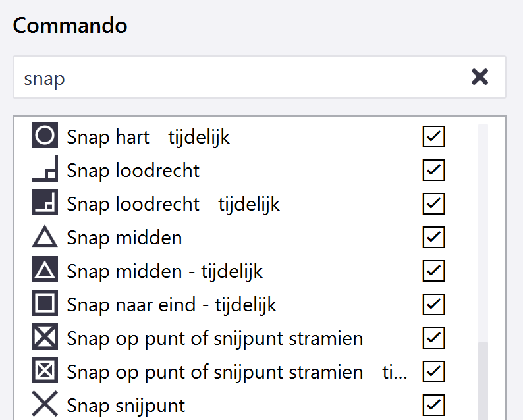Click the Snap snijpunt cross icon
Screen dimensions: 523x420
[x=45, y=405]
